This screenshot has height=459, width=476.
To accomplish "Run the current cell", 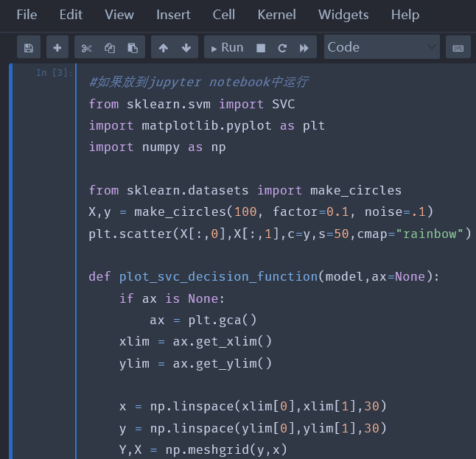I will 227,47.
